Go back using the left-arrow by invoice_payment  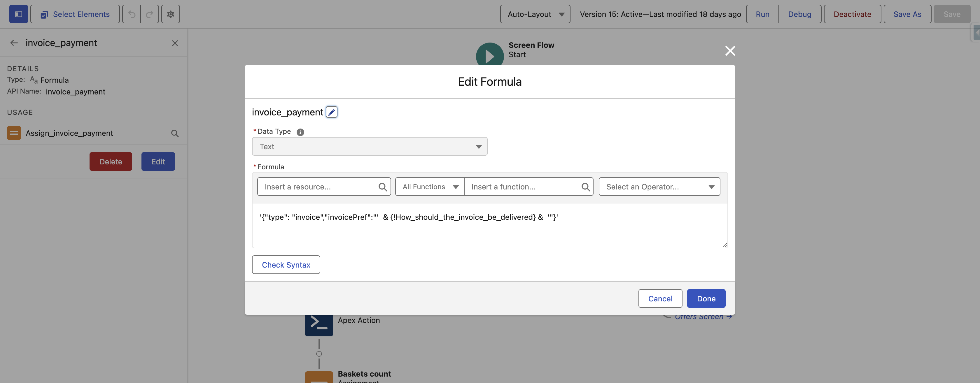14,43
